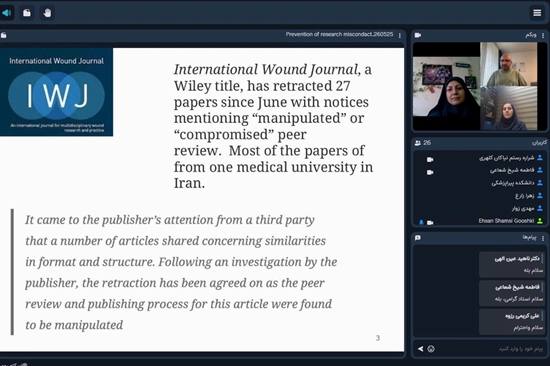Open the share briefcase icon in top toolbar
550x366 pixels.
27,13
